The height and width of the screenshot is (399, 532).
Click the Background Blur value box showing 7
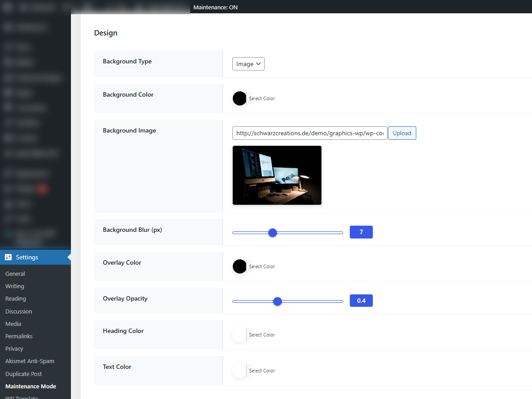pyautogui.click(x=361, y=232)
